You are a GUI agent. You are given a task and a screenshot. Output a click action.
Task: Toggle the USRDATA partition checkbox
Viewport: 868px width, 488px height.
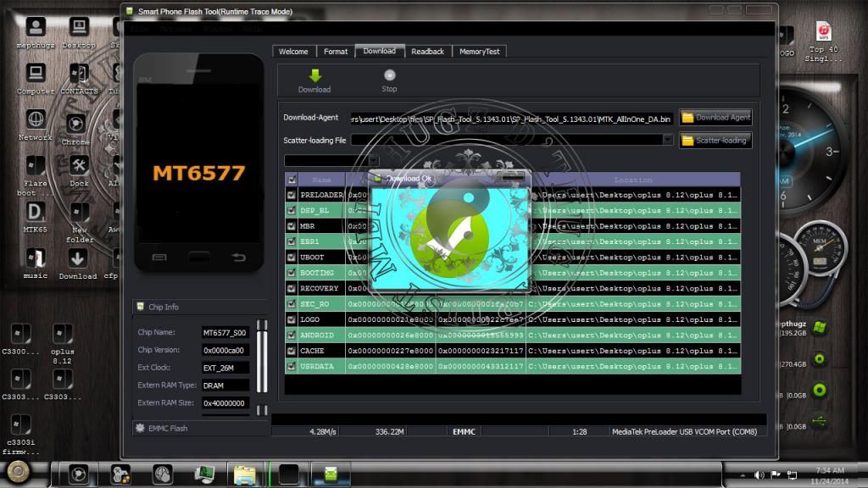coord(292,366)
